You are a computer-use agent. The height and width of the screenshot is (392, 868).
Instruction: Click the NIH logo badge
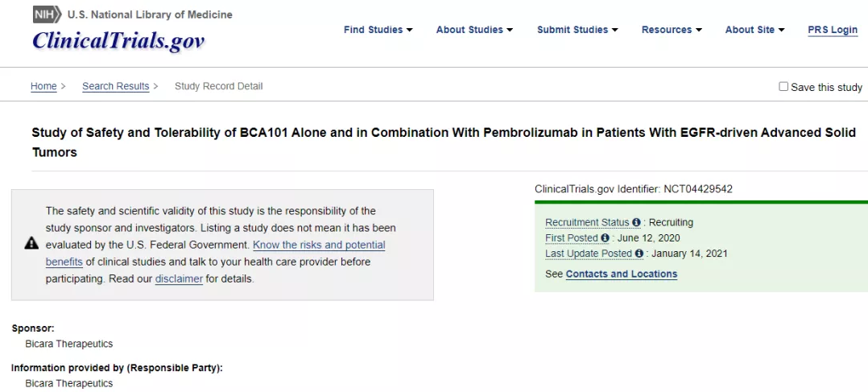tap(47, 15)
